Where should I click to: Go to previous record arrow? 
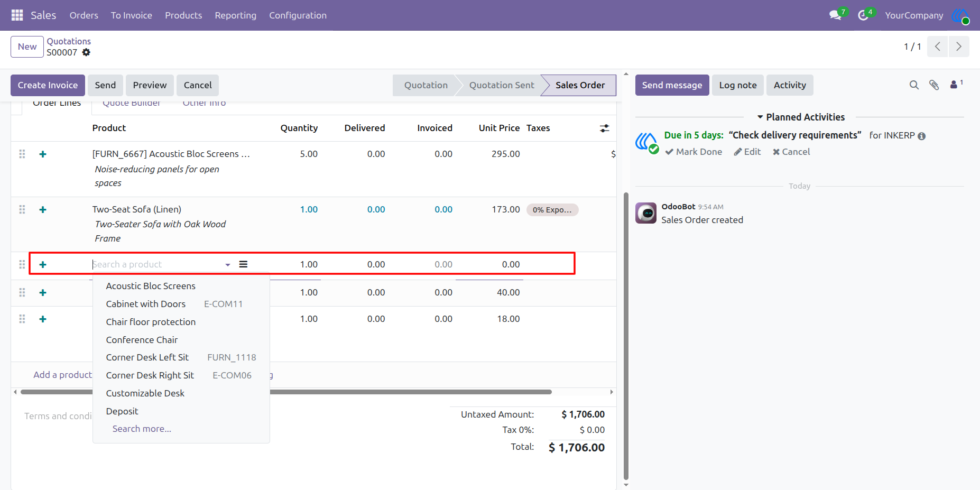[938, 47]
